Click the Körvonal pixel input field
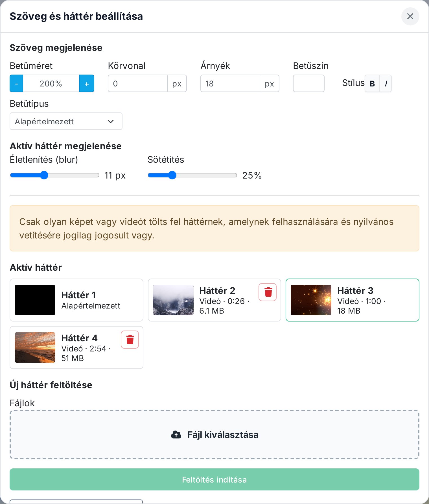 pos(138,83)
